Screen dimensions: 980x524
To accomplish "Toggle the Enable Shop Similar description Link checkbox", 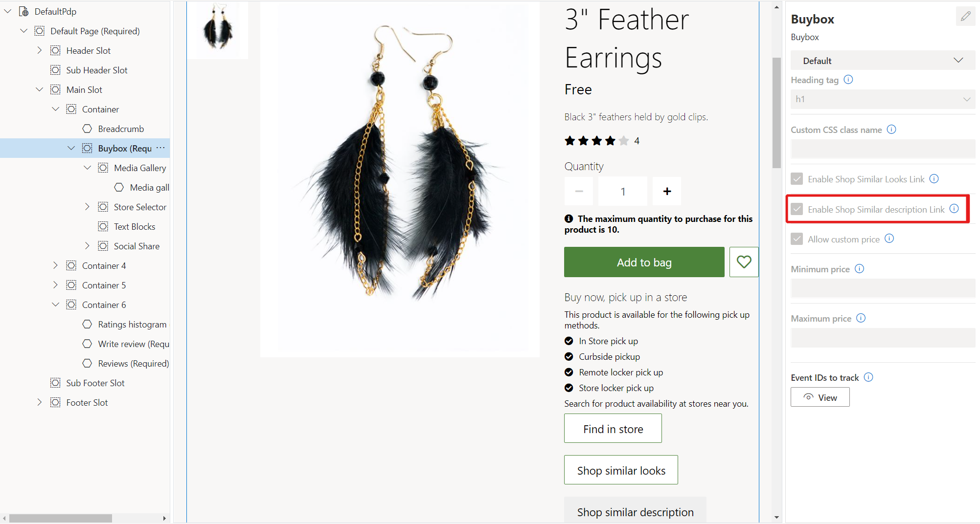I will [x=797, y=209].
